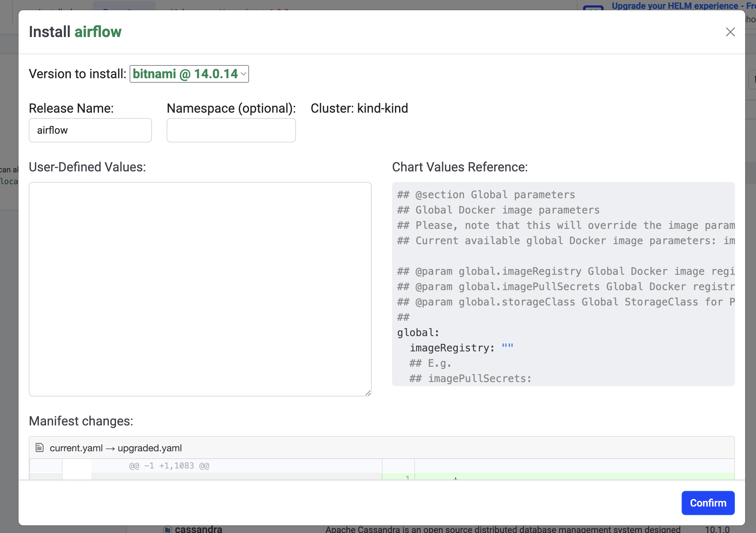756x533 pixels.
Task: Click the @@ -1 +1,1083 @@ diff header
Action: (169, 466)
